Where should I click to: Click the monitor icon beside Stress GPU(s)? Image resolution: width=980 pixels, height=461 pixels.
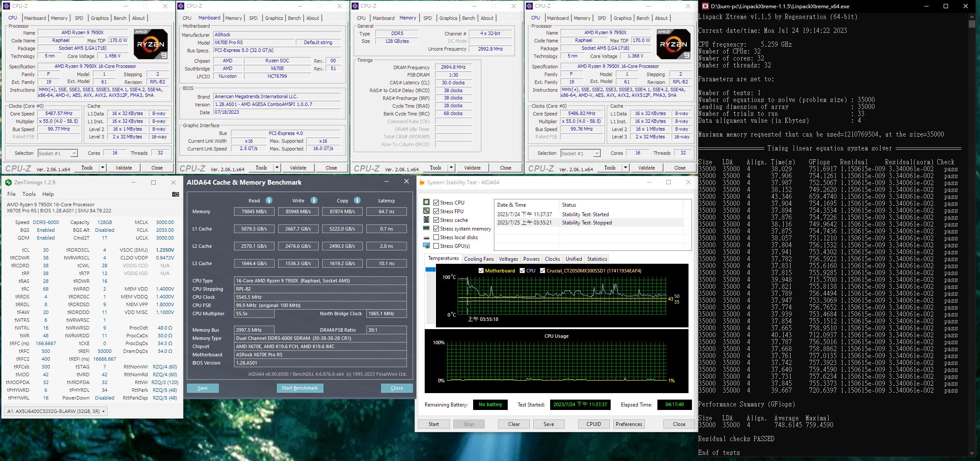point(426,246)
